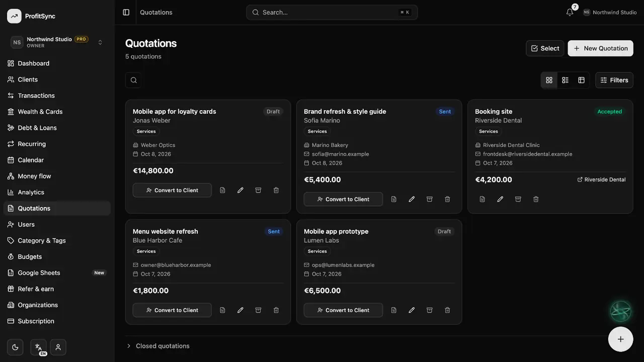Edit the Mobile app prototype quotation
Screen dimensions: 644x362
[x=412, y=310]
